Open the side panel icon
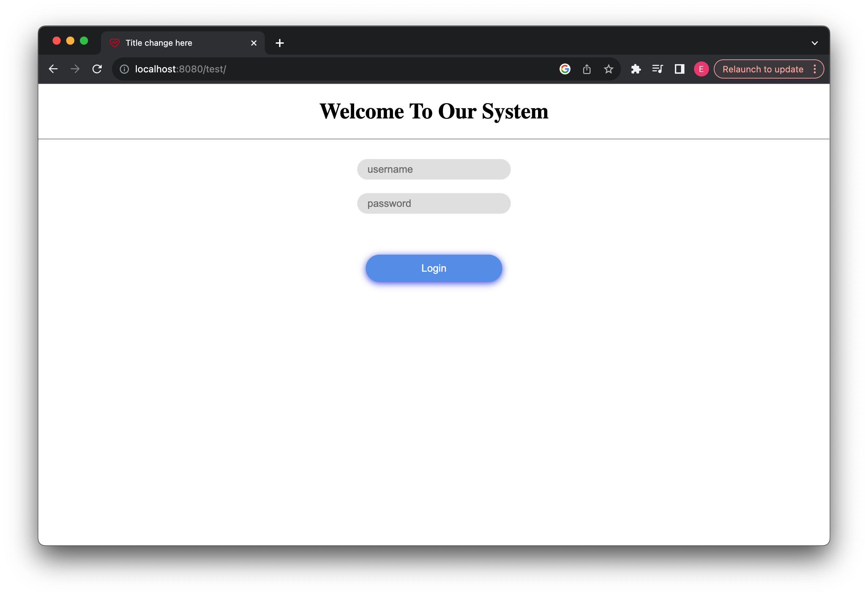Image resolution: width=868 pixels, height=596 pixels. pyautogui.click(x=679, y=69)
